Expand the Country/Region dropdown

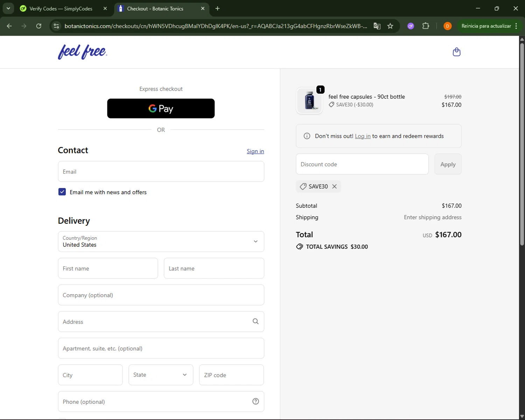(161, 241)
